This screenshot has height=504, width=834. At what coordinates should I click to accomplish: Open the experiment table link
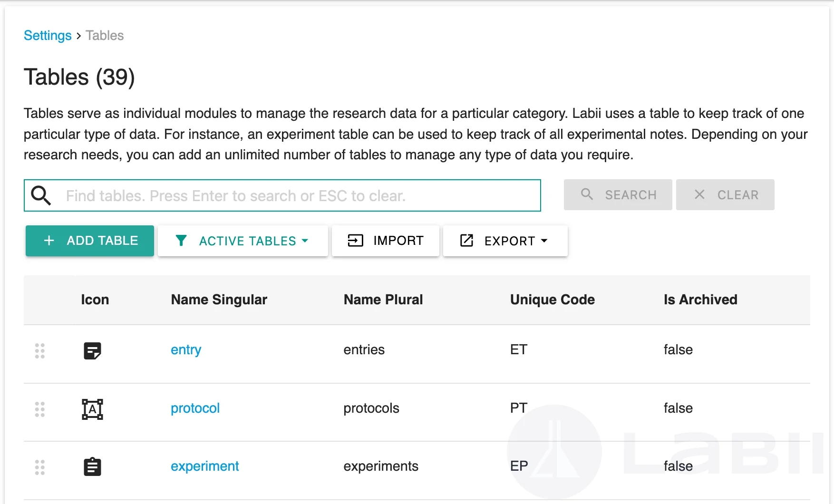pos(204,466)
